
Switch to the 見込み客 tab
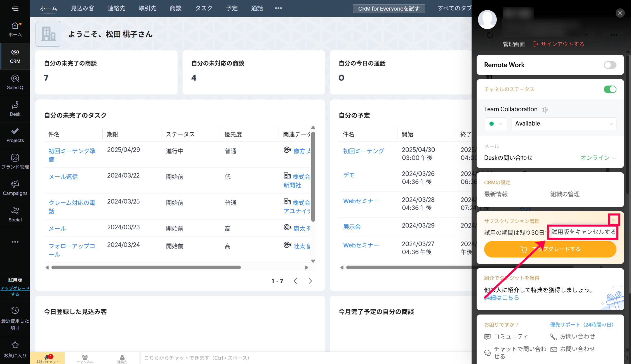(x=82, y=8)
